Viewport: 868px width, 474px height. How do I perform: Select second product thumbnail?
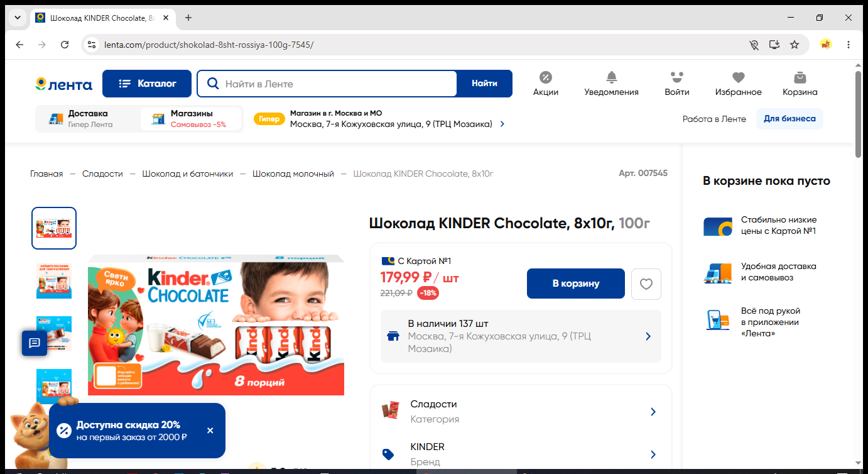coord(54,281)
